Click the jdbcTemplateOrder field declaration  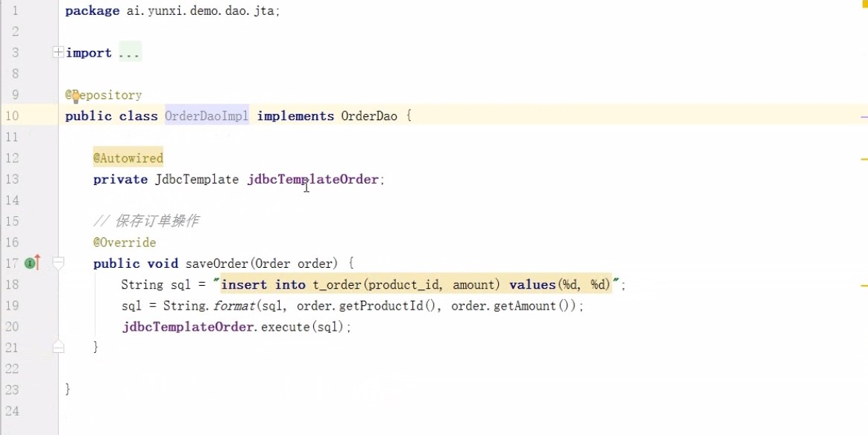click(x=312, y=180)
